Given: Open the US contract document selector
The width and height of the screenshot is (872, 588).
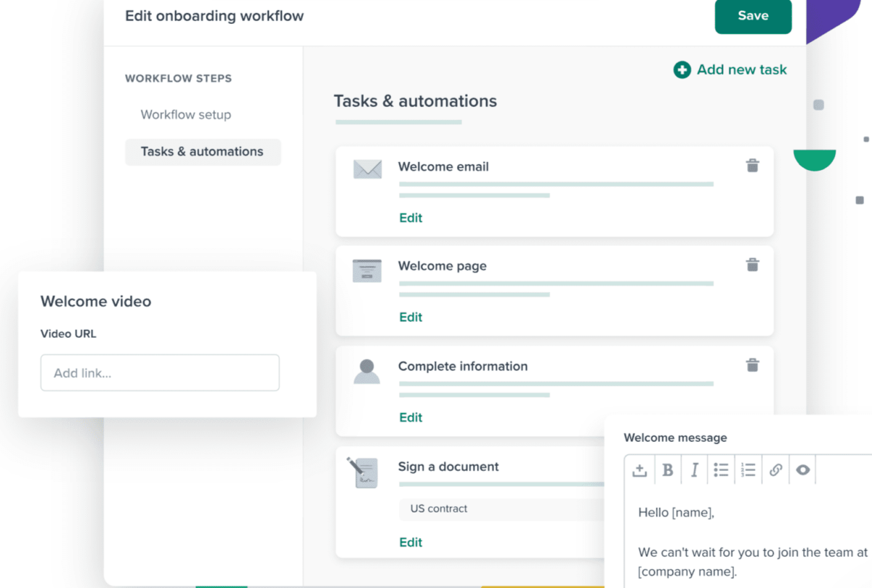Looking at the screenshot, I should coord(502,509).
